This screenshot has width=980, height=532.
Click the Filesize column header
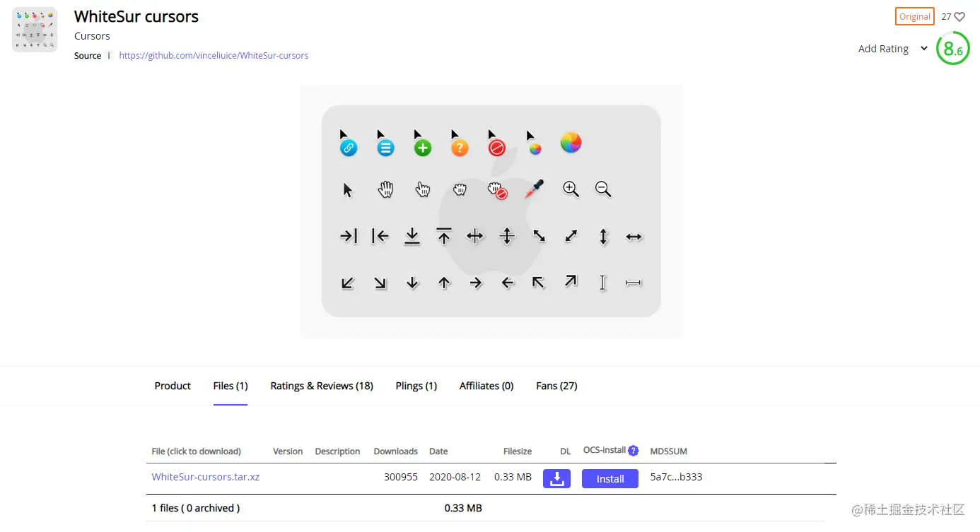coord(518,451)
